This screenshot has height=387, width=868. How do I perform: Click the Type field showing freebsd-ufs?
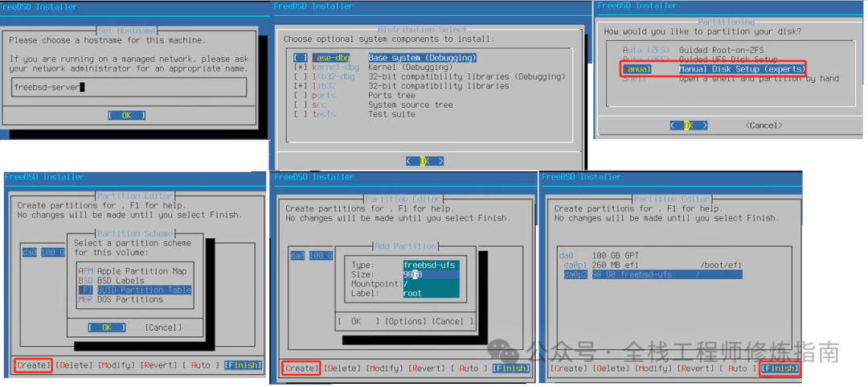click(432, 265)
